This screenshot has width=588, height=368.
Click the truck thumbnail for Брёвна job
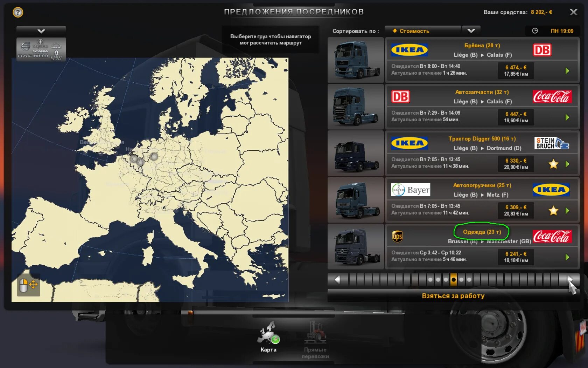(356, 60)
